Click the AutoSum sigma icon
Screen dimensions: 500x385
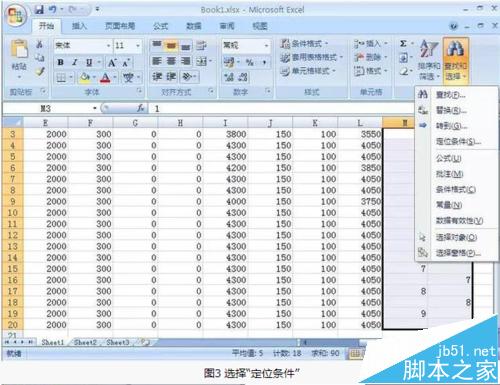coord(403,44)
